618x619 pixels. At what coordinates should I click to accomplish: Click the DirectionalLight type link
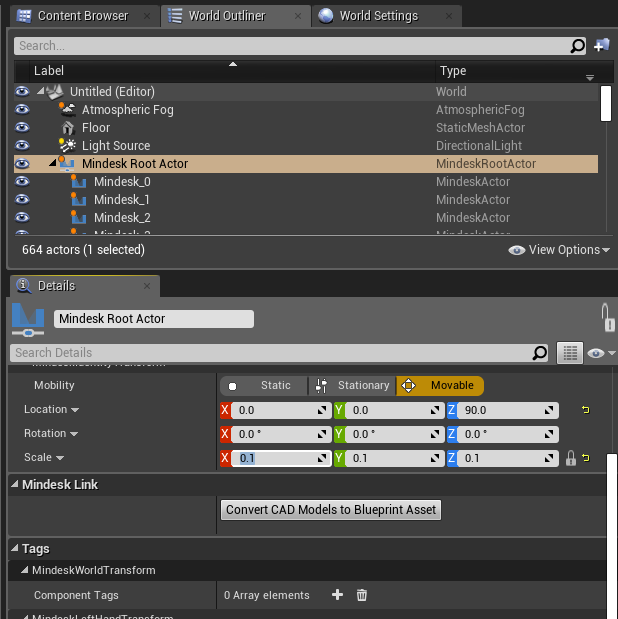click(479, 146)
